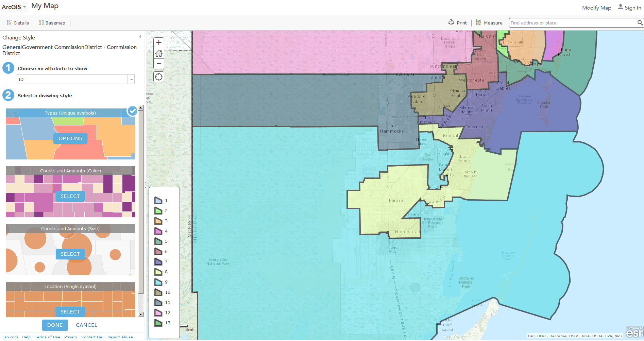644x341 pixels.
Task: Click legend swatch for district 5
Action: (x=158, y=241)
